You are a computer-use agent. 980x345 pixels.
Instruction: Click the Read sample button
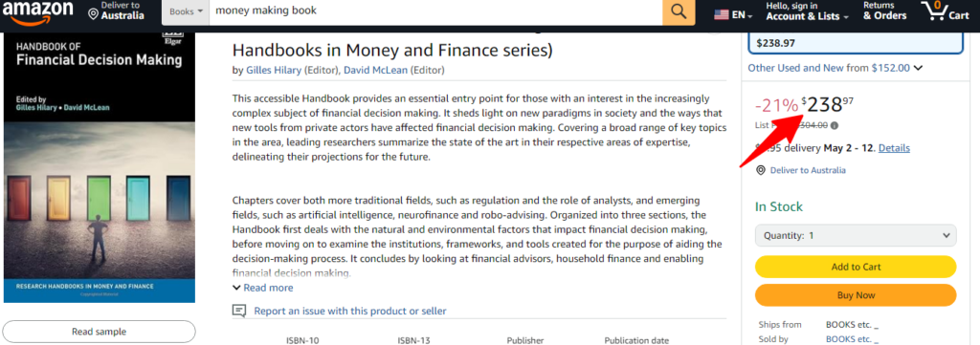pos(99,332)
